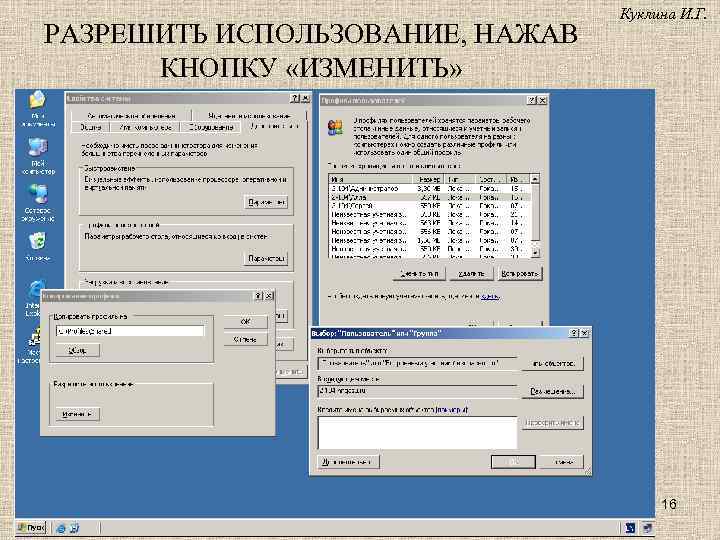This screenshot has width=720, height=540.
Task: Click help button in Выбор Пользователь или Группа
Action: point(574,333)
